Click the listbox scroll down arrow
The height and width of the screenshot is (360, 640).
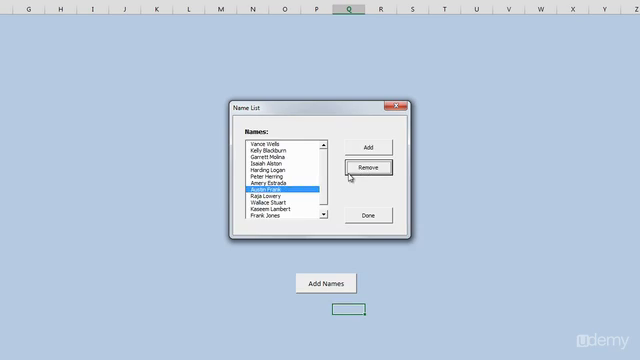(x=323, y=214)
